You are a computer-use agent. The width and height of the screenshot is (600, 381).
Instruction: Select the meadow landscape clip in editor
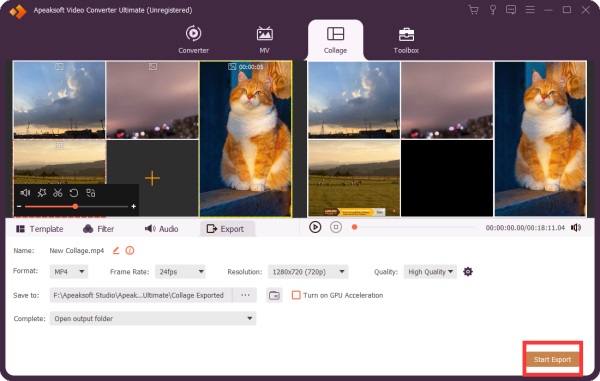pyautogui.click(x=59, y=162)
